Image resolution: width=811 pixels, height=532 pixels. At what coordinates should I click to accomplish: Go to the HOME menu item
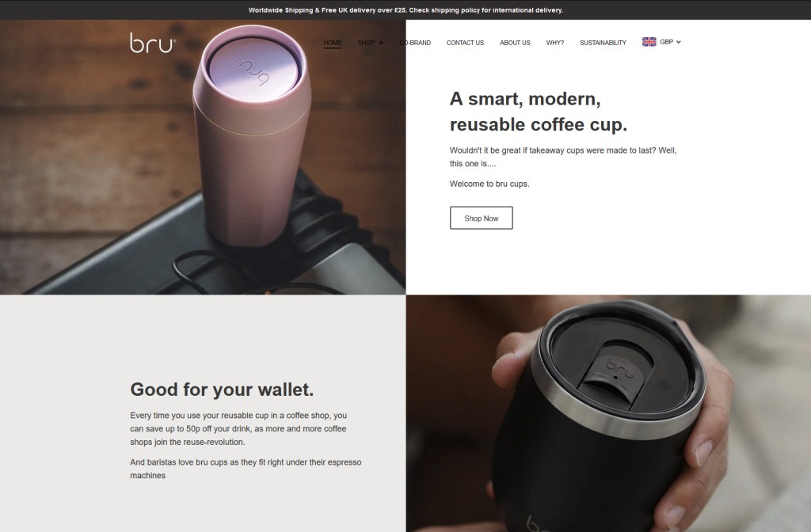click(x=332, y=43)
